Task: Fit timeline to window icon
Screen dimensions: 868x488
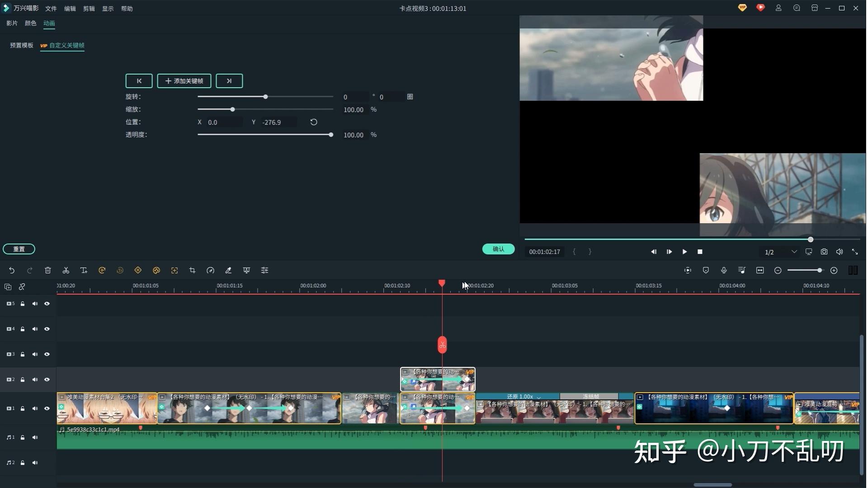Action: [760, 270]
